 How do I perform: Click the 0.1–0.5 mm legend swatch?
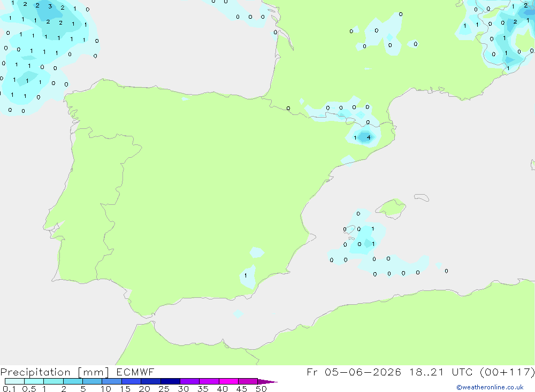[x=14, y=381]
